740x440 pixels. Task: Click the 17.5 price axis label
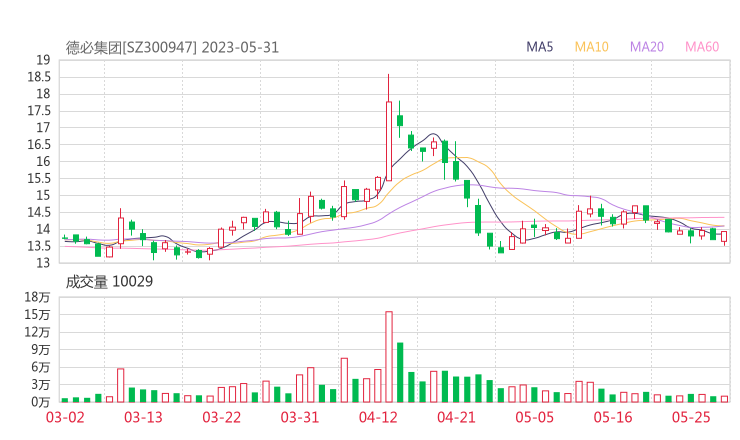coord(39,111)
